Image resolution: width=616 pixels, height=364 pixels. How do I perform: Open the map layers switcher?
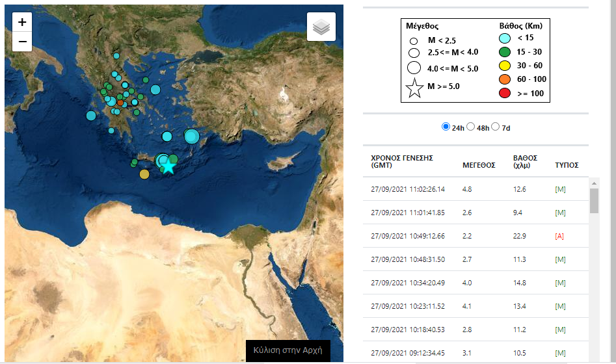click(x=321, y=27)
